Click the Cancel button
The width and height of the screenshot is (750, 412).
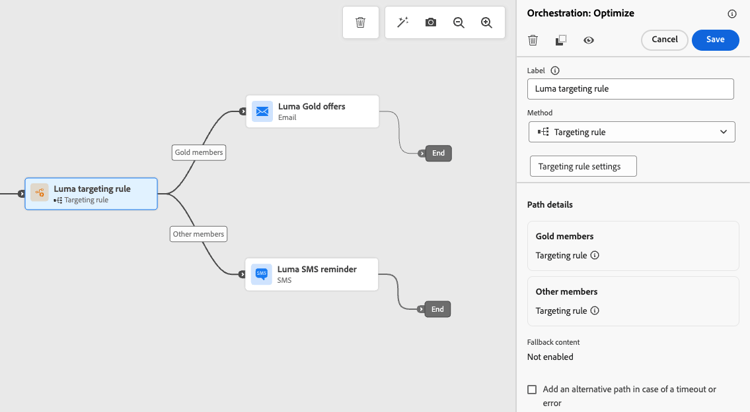pos(665,40)
